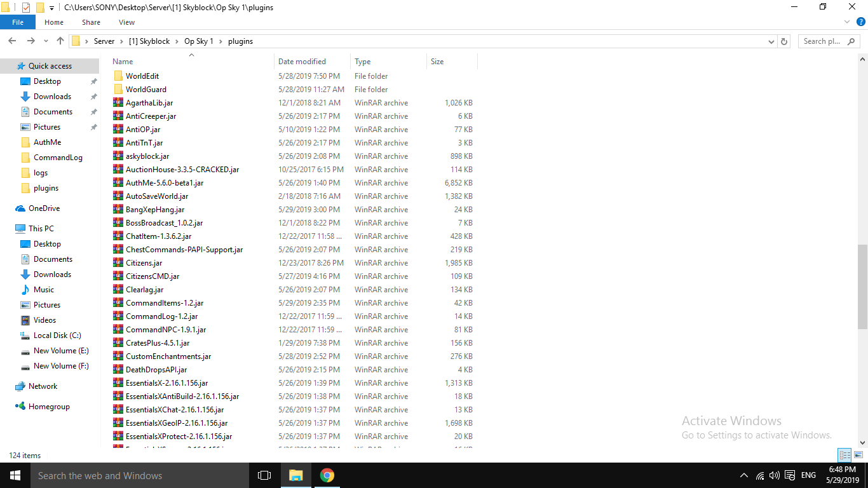Select the WorldGuard folder icon
Viewport: 868px width, 488px height.
click(x=118, y=90)
